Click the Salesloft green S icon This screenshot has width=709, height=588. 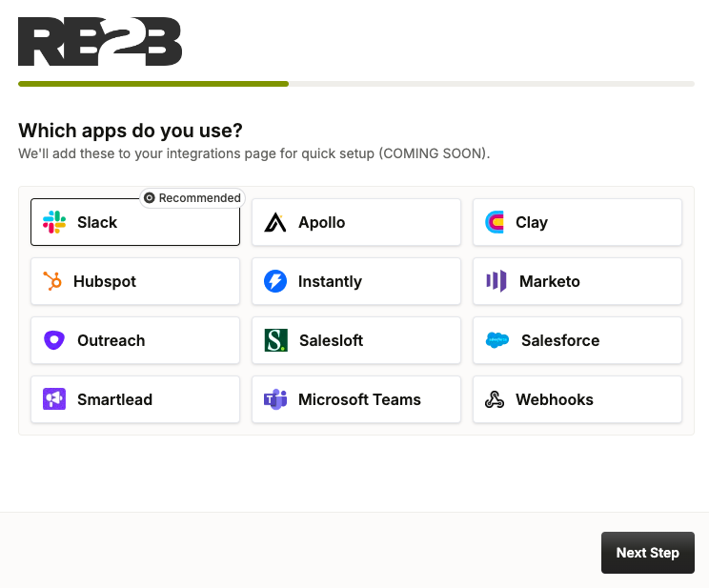(275, 340)
